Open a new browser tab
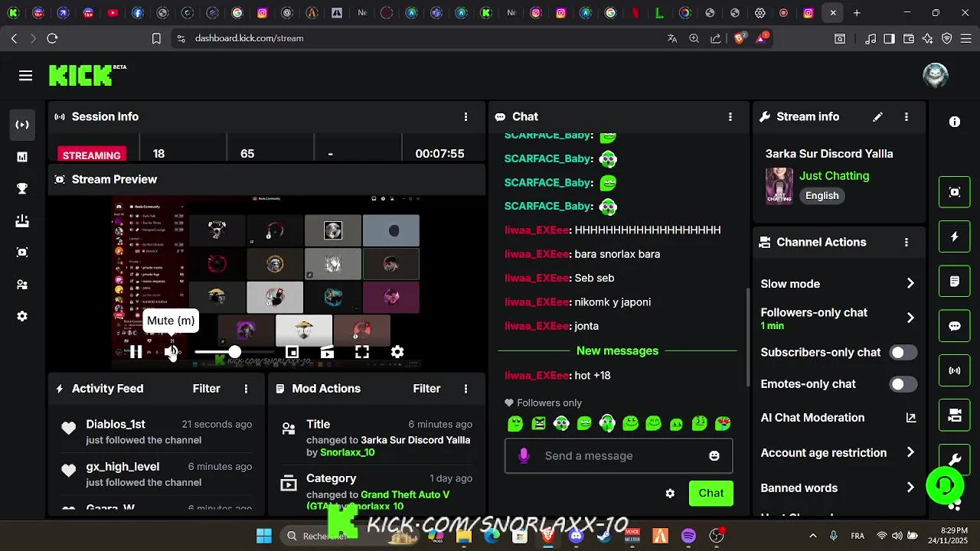The image size is (980, 551). tap(857, 13)
